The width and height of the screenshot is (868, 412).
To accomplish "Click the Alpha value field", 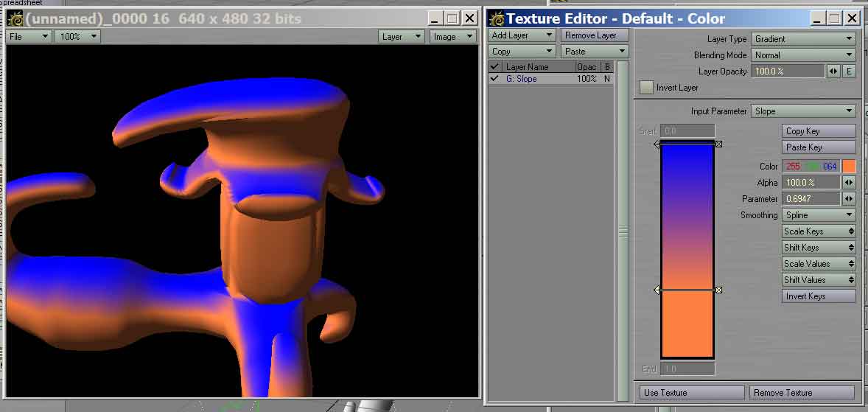I will 811,182.
